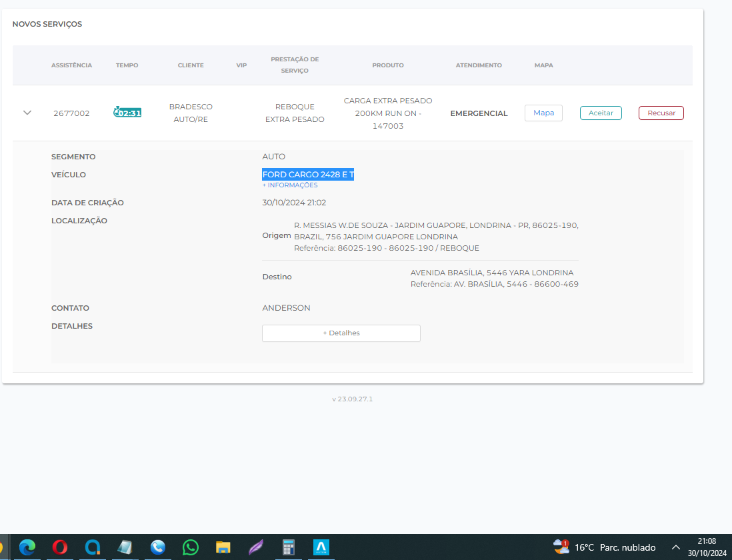Open the Mapa button for this service
This screenshot has width=732, height=560.
pyautogui.click(x=543, y=113)
